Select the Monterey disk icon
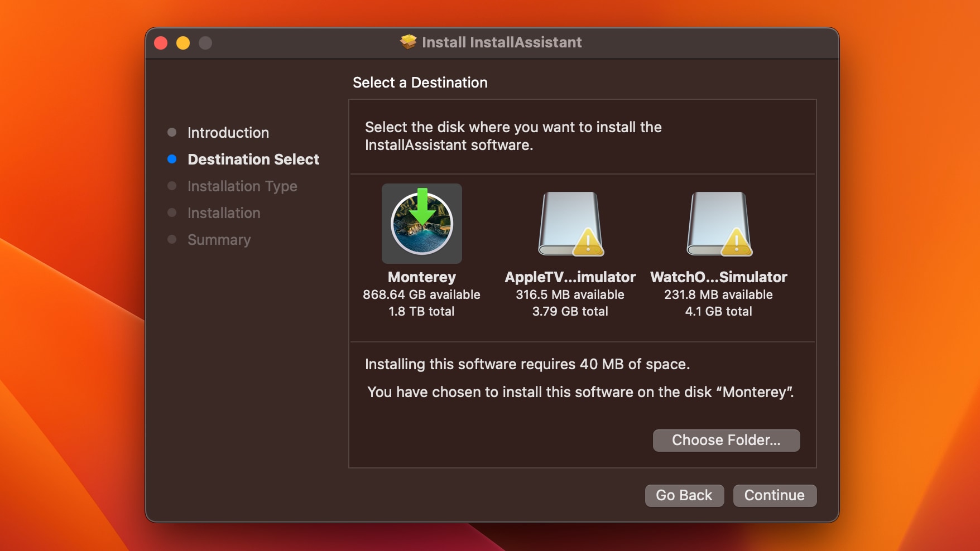Image resolution: width=980 pixels, height=551 pixels. click(x=422, y=224)
